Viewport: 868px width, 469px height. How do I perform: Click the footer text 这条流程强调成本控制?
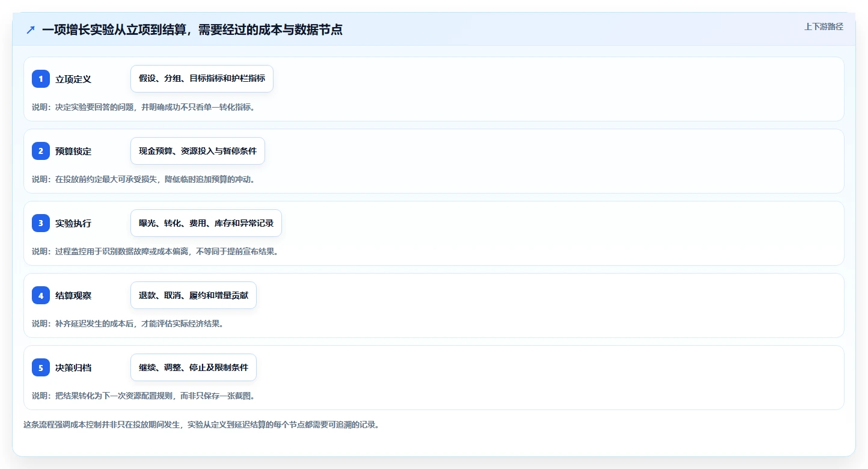coord(201,425)
